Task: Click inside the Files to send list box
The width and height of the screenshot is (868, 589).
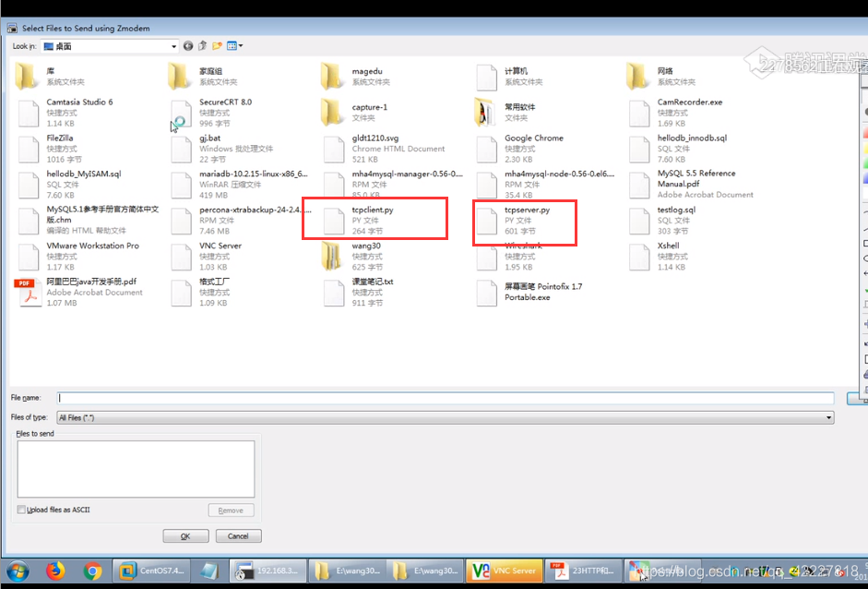Action: point(136,469)
